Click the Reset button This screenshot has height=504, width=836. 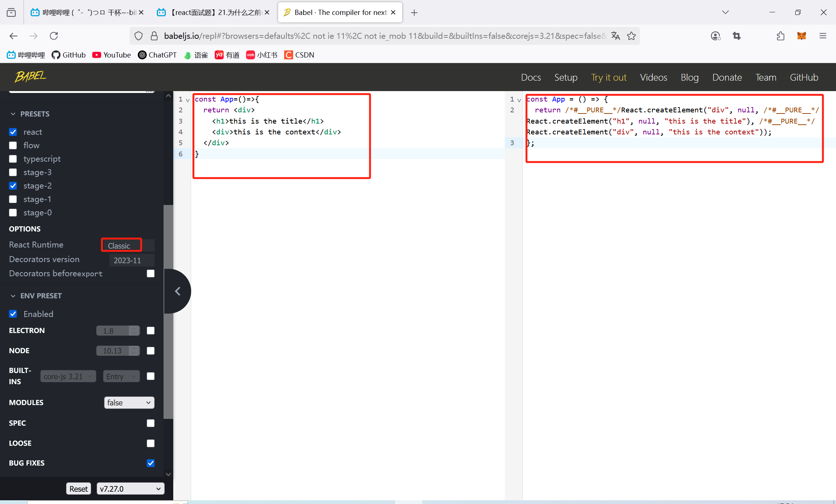78,489
